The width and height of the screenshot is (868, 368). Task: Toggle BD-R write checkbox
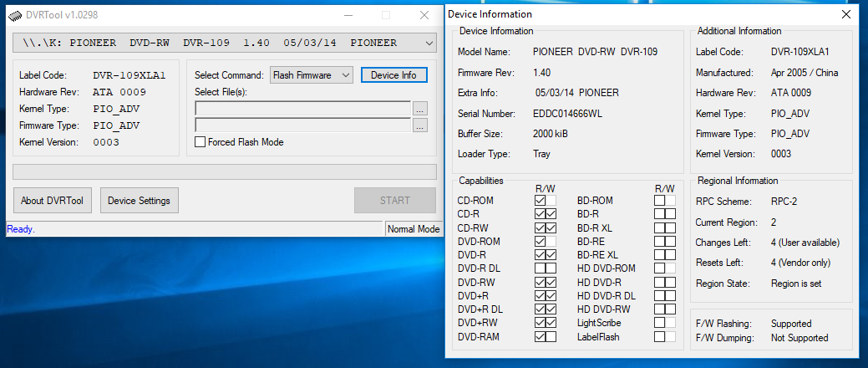pos(670,214)
